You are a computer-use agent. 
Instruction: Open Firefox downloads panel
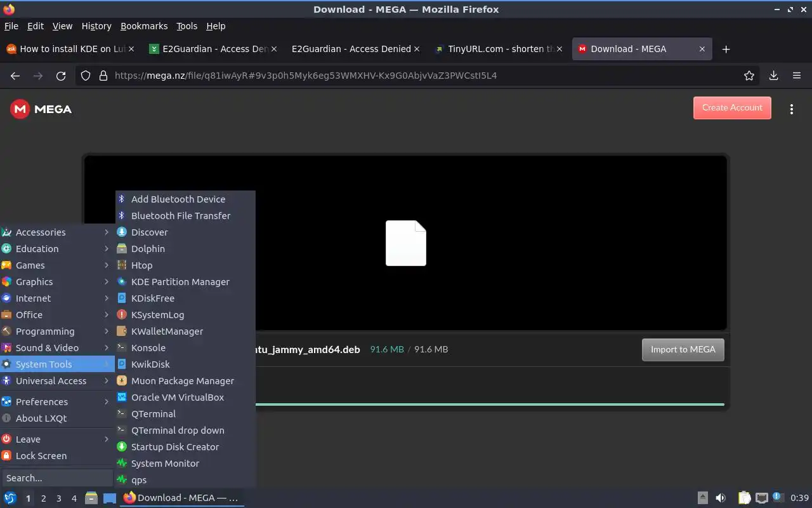(773, 76)
